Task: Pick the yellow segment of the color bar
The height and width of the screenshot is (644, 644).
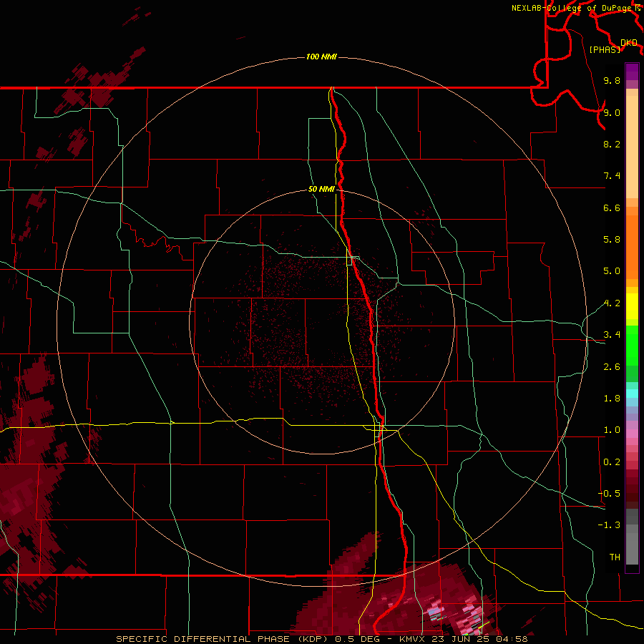Action: (x=632, y=306)
